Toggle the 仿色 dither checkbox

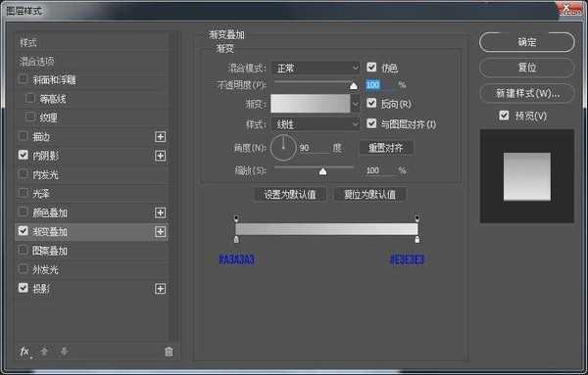coord(371,67)
